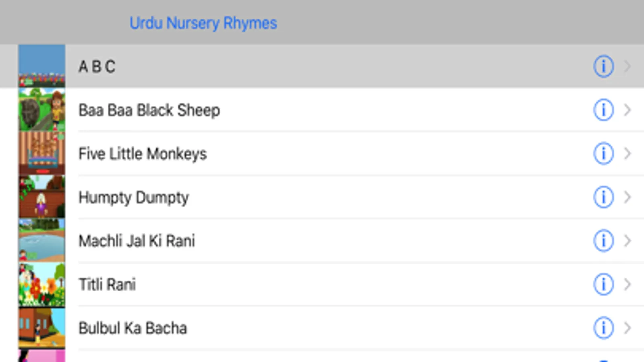The width and height of the screenshot is (644, 362).
Task: Click the Humpty Dumpty row chevron
Action: [627, 197]
